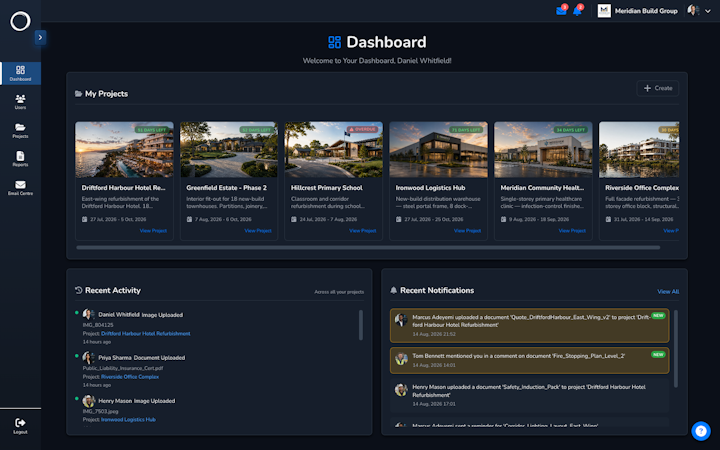Click View Project for Greenfield Estate
The image size is (720, 450).
[258, 231]
